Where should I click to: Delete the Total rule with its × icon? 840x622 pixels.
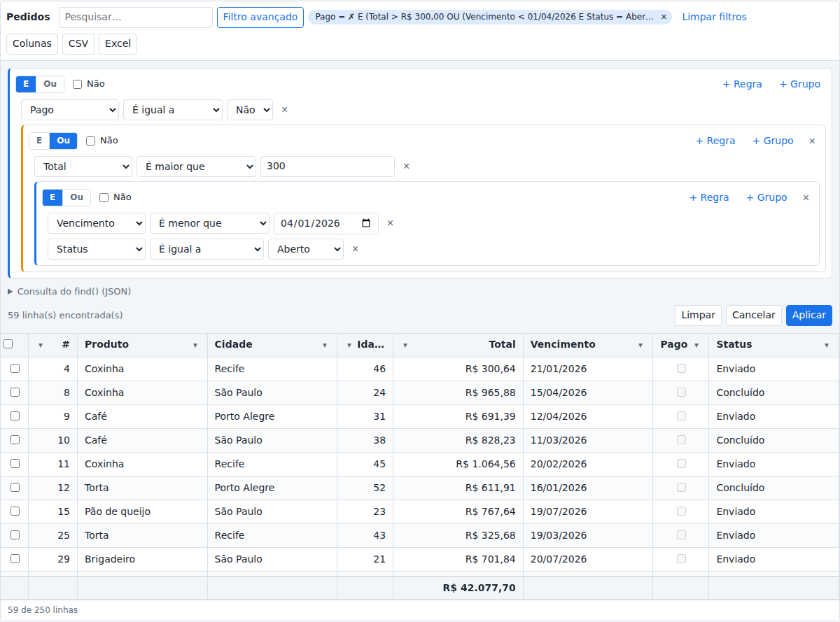coord(407,167)
